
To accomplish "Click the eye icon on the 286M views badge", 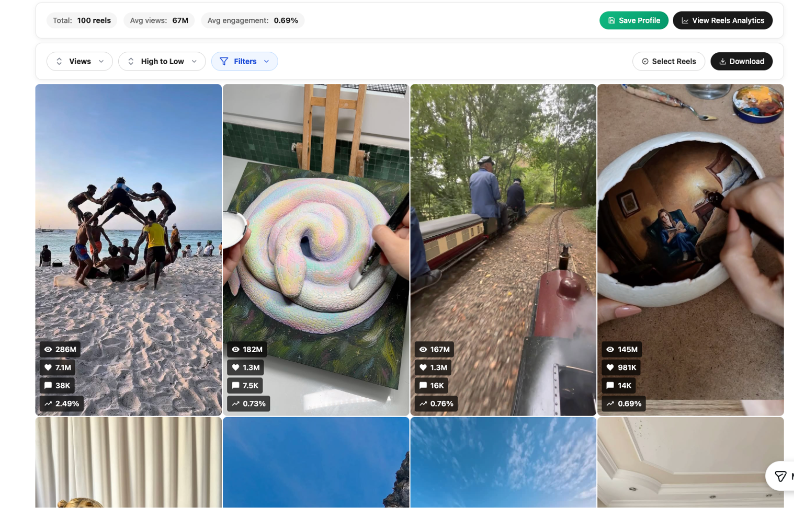I will point(48,350).
